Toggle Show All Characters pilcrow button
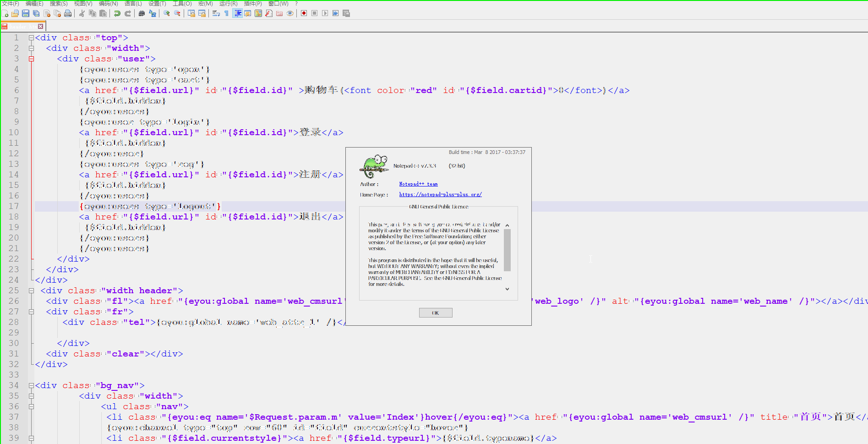 pos(226,13)
